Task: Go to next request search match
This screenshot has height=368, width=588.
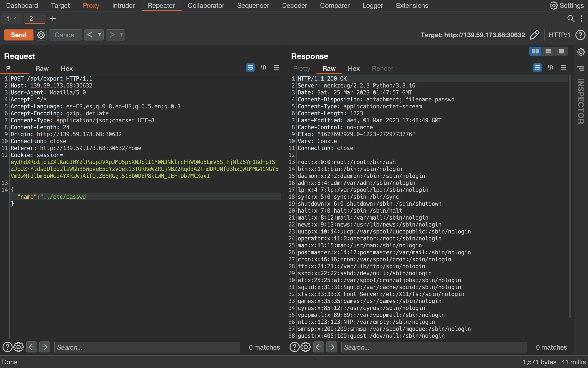Action: (45, 347)
